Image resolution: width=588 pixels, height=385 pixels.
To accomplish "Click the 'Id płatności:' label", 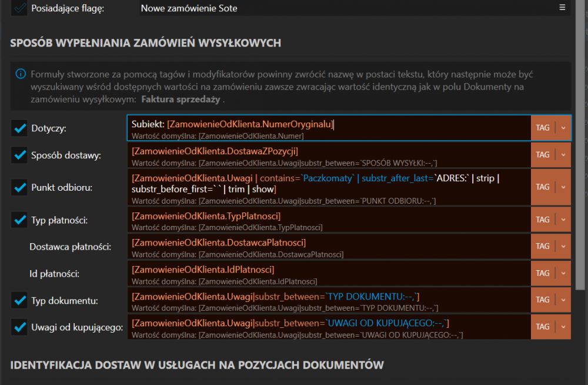I will point(54,274).
